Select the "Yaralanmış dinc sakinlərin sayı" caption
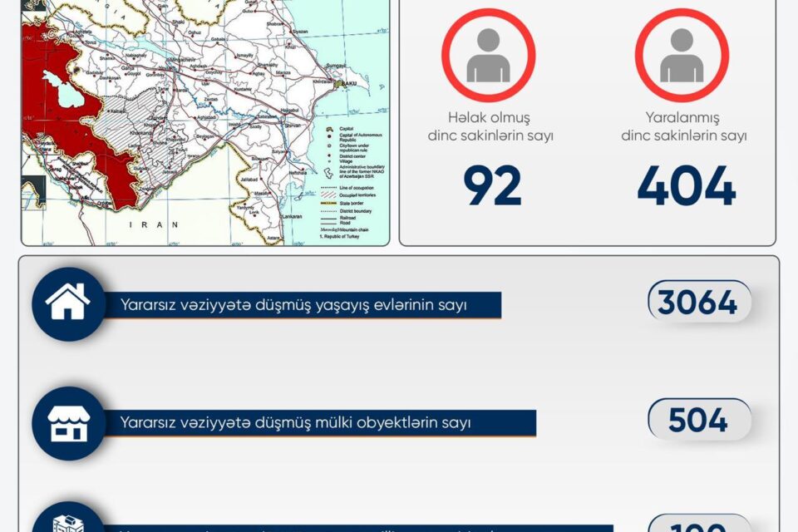The height and width of the screenshot is (532, 798). 683,126
